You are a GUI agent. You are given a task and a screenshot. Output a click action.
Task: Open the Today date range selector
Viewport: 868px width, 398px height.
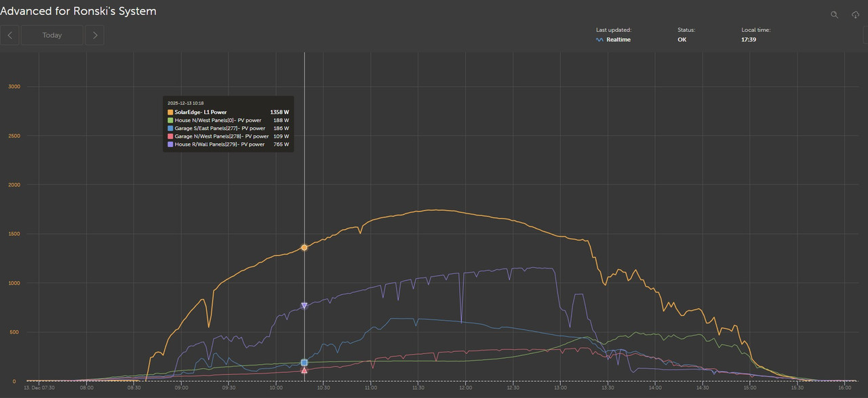point(52,35)
